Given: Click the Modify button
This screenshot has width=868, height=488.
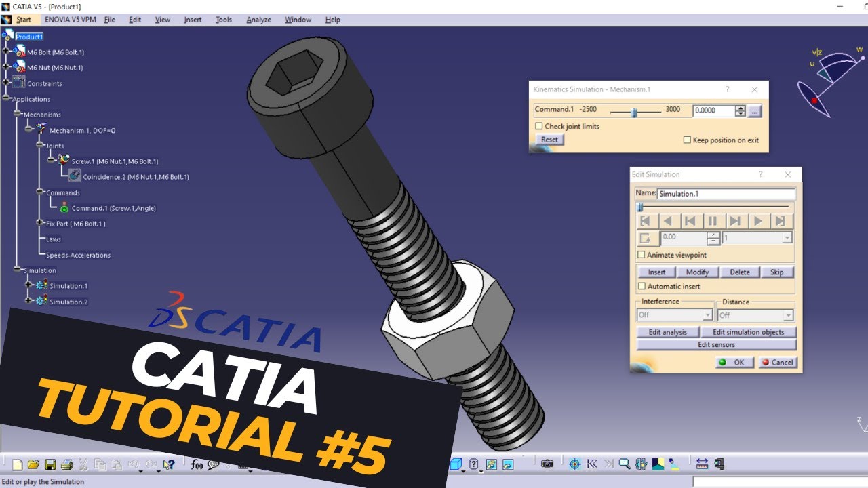Looking at the screenshot, I should click(x=697, y=272).
